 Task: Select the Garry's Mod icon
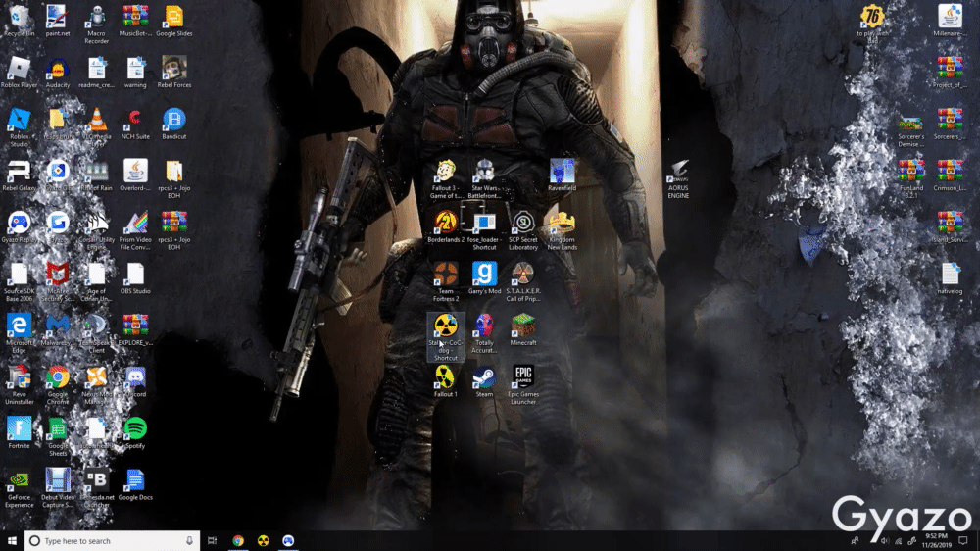484,278
